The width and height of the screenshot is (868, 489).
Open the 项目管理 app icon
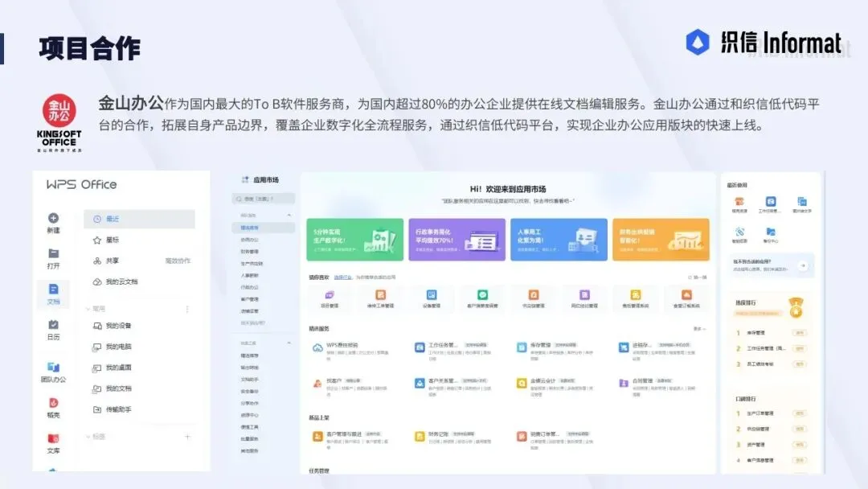[330, 295]
